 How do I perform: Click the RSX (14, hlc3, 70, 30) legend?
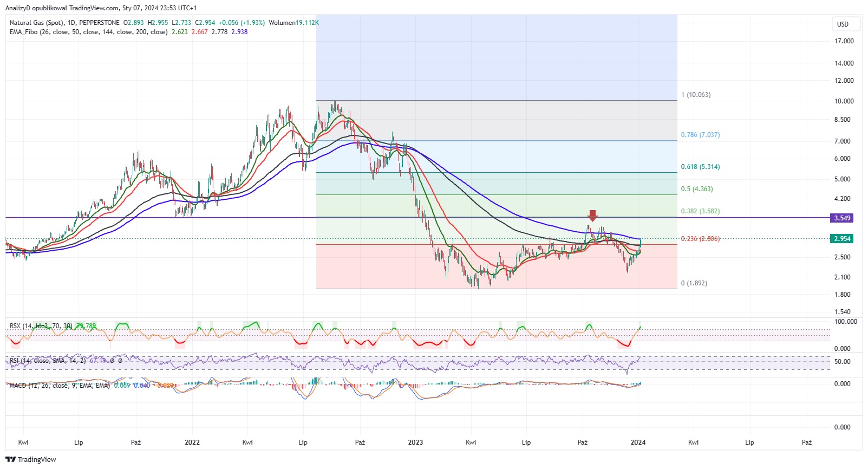click(41, 326)
